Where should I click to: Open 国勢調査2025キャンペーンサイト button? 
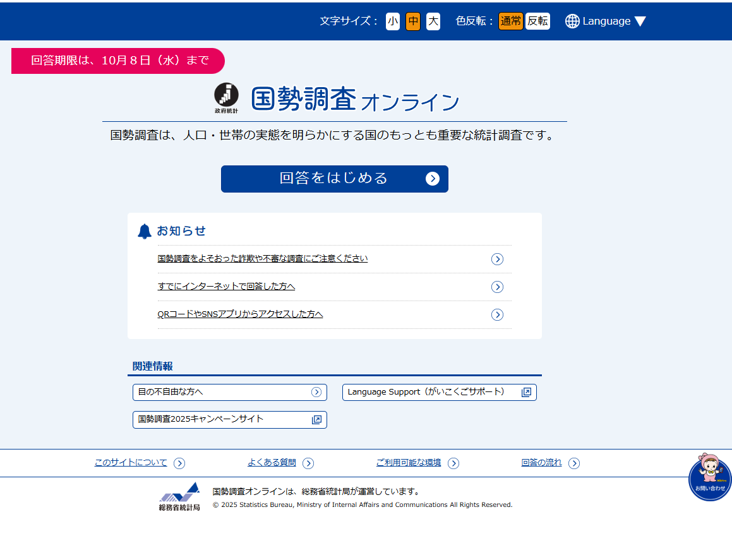[x=230, y=420]
